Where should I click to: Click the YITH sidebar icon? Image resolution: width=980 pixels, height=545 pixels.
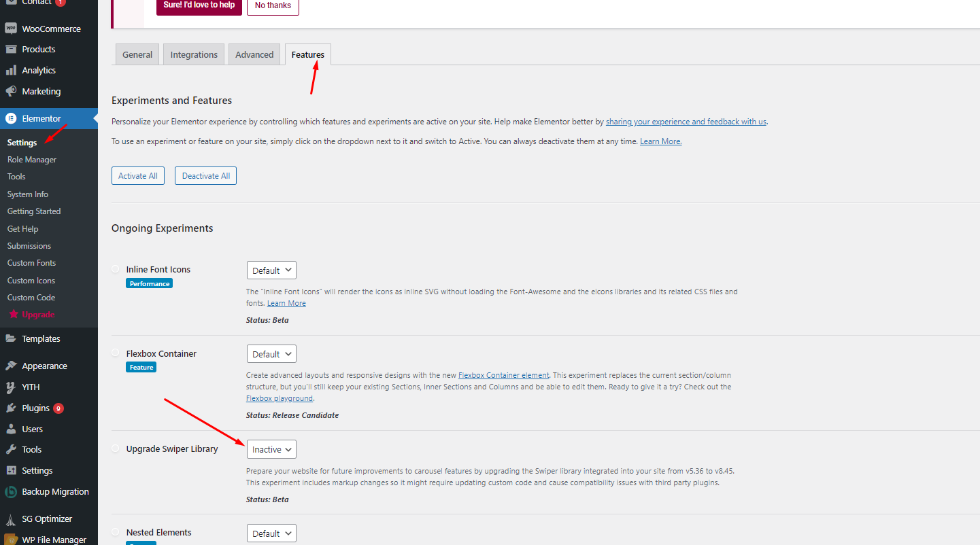coord(11,387)
